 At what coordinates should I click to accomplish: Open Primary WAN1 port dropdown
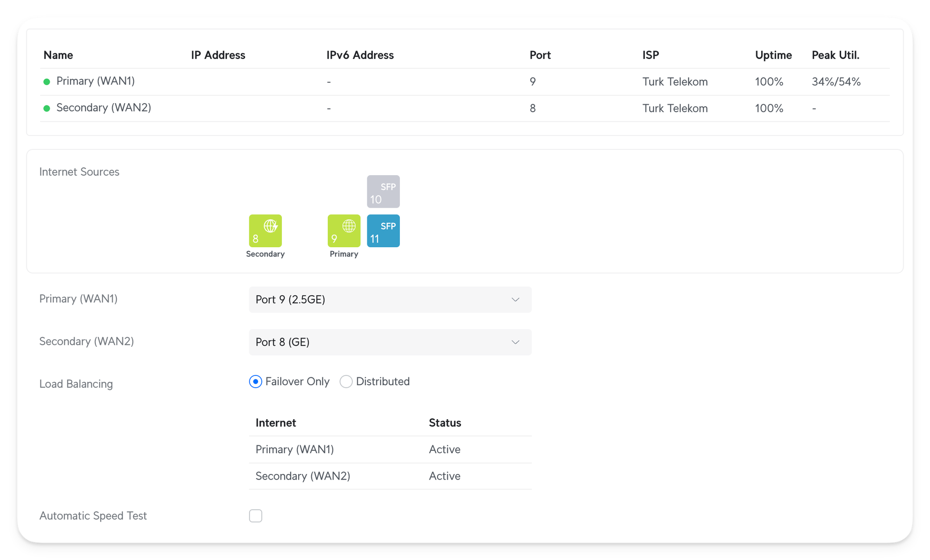pyautogui.click(x=390, y=300)
